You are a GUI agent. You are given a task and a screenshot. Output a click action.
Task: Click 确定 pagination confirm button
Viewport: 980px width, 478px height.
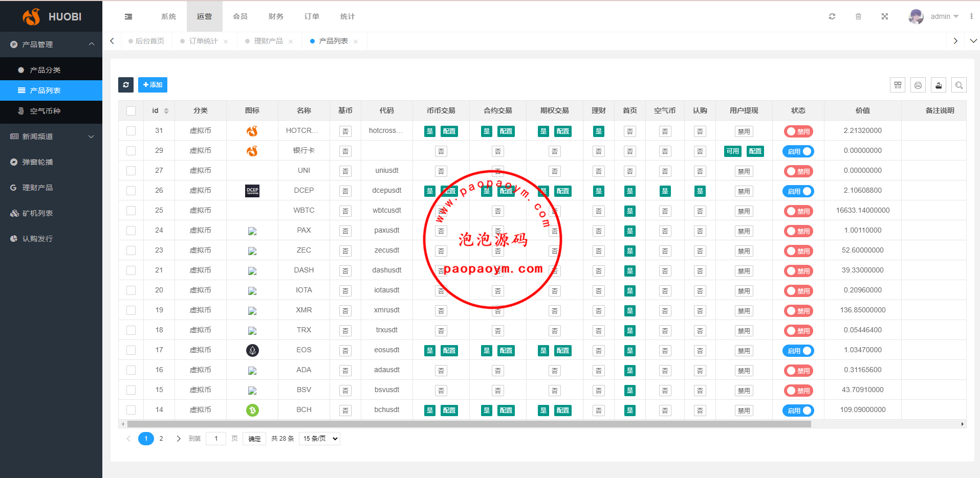click(254, 439)
